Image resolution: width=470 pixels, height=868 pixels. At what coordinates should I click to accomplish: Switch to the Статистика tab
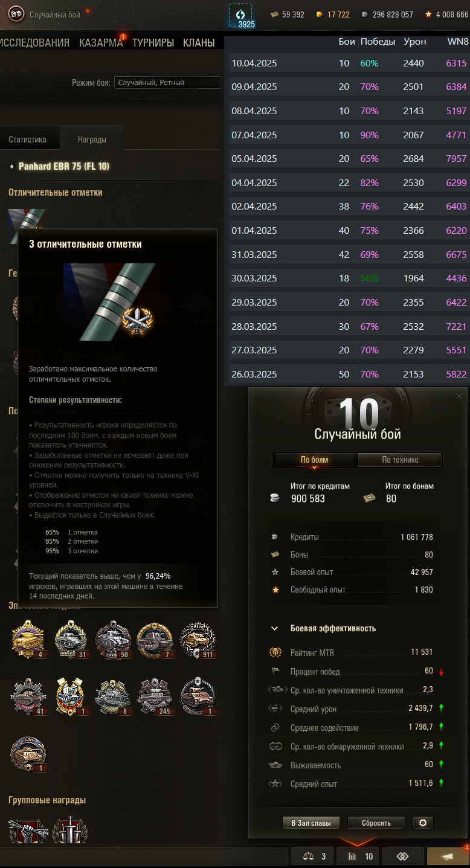point(28,139)
